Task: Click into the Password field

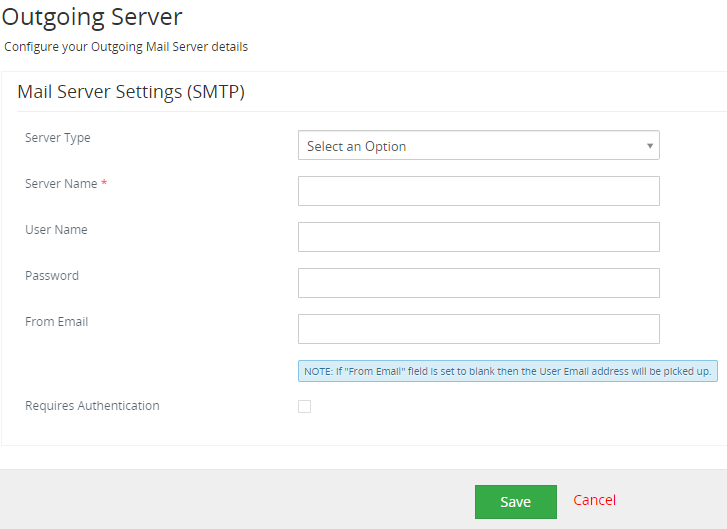Action: tap(478, 283)
